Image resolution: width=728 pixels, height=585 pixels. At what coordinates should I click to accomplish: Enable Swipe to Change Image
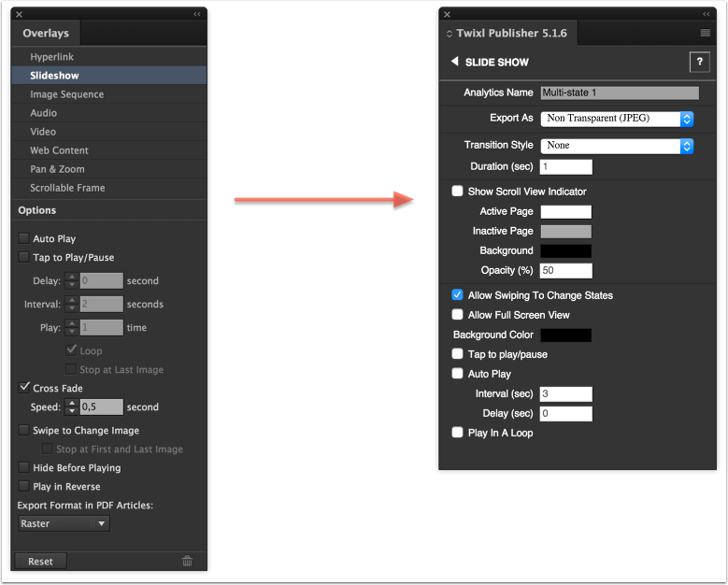point(23,430)
